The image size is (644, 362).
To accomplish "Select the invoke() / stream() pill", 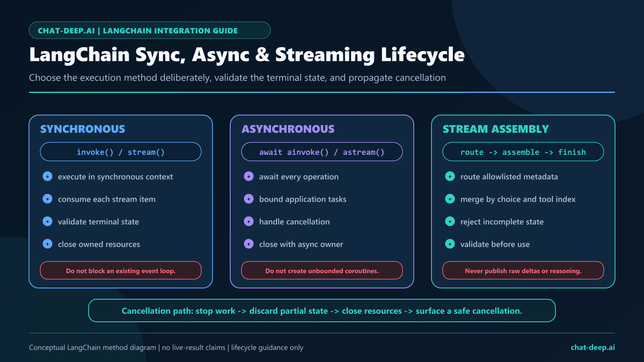I will pos(121,152).
